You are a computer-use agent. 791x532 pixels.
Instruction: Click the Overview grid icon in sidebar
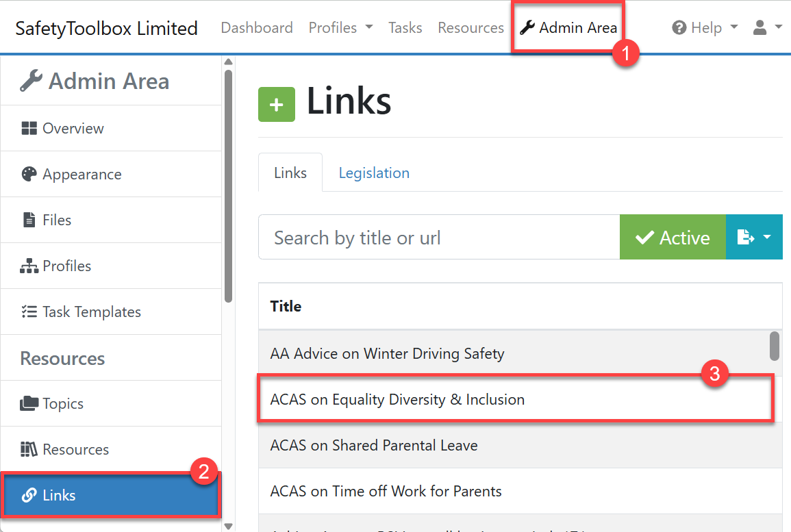click(29, 129)
